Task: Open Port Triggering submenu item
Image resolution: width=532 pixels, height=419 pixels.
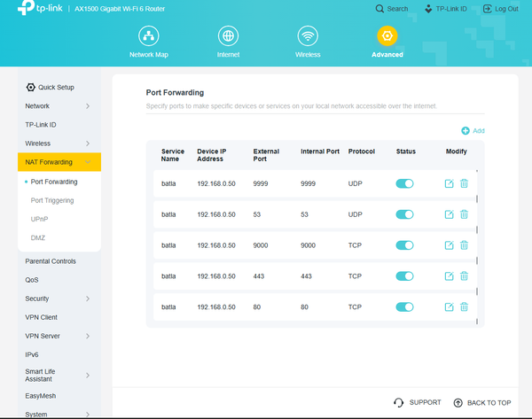Action: tap(52, 200)
